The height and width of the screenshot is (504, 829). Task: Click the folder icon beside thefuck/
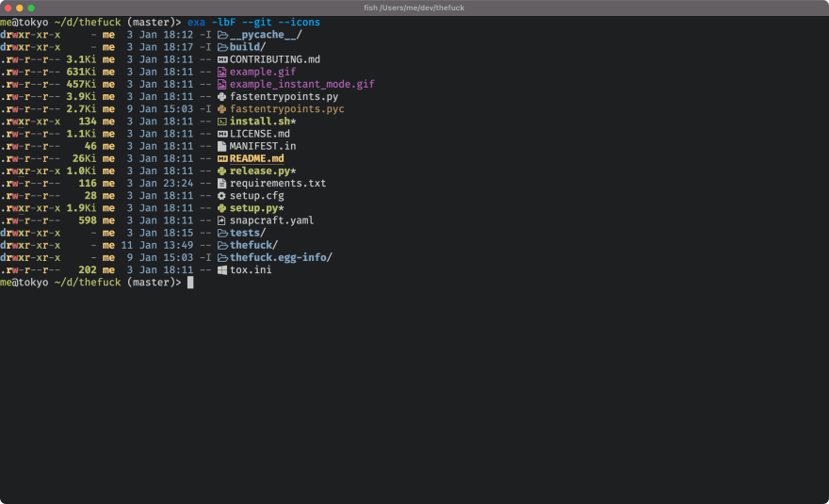pos(222,245)
